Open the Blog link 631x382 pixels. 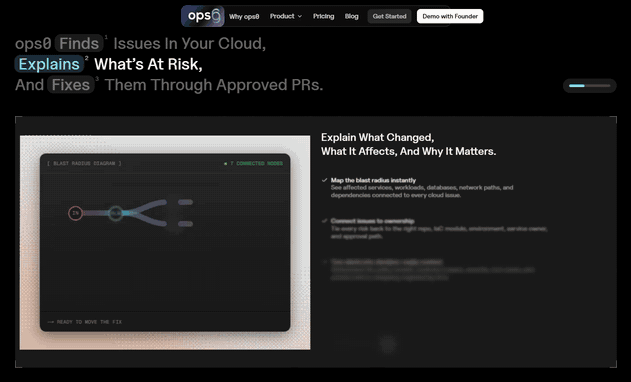(x=351, y=16)
